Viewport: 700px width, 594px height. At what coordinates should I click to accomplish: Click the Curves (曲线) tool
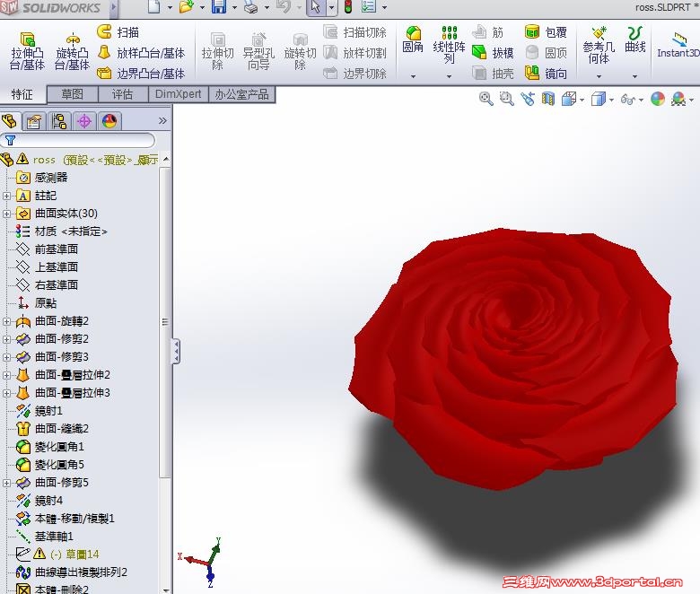pos(634,39)
